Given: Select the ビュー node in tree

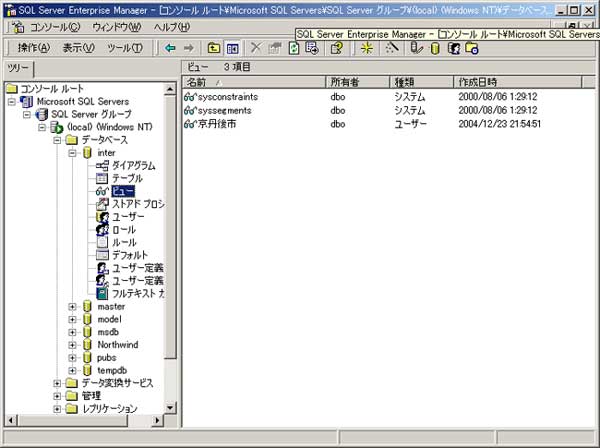Looking at the screenshot, I should pos(123,191).
